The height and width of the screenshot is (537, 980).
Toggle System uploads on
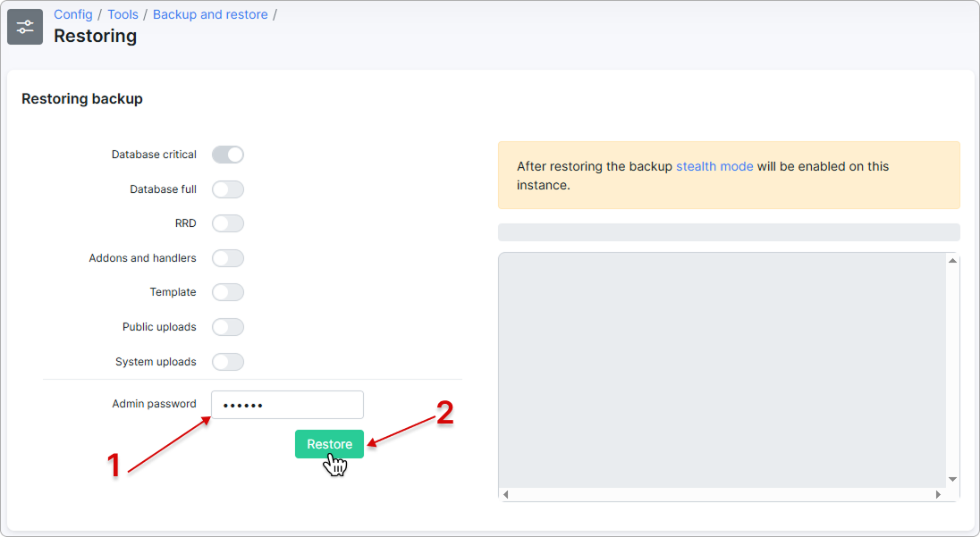(x=228, y=362)
